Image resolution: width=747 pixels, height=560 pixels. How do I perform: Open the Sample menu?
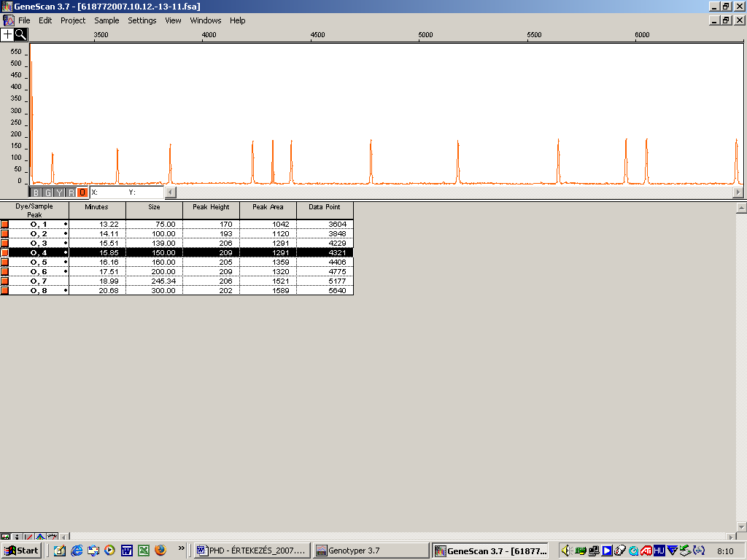107,20
